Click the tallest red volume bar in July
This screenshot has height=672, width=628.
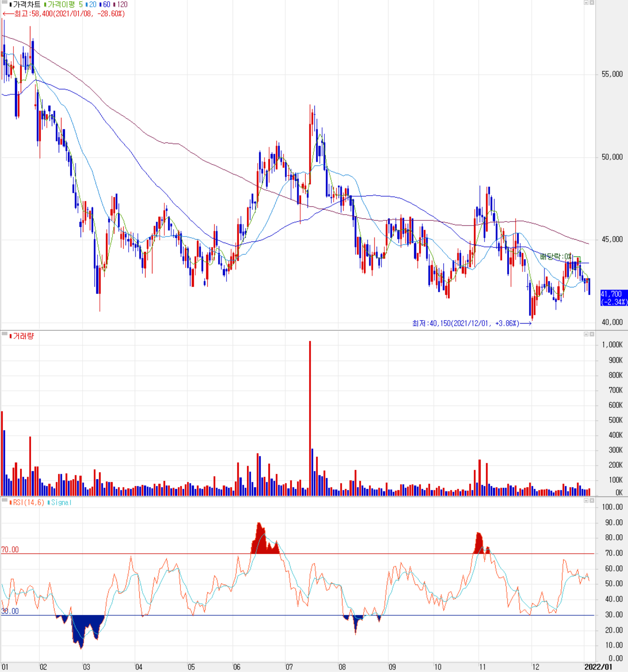[x=310, y=418]
